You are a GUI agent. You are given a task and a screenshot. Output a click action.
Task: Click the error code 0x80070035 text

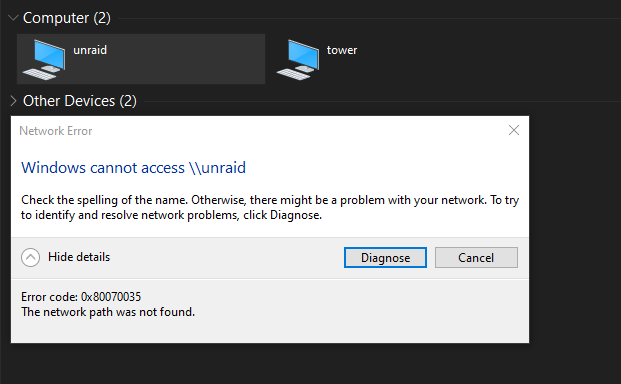81,297
